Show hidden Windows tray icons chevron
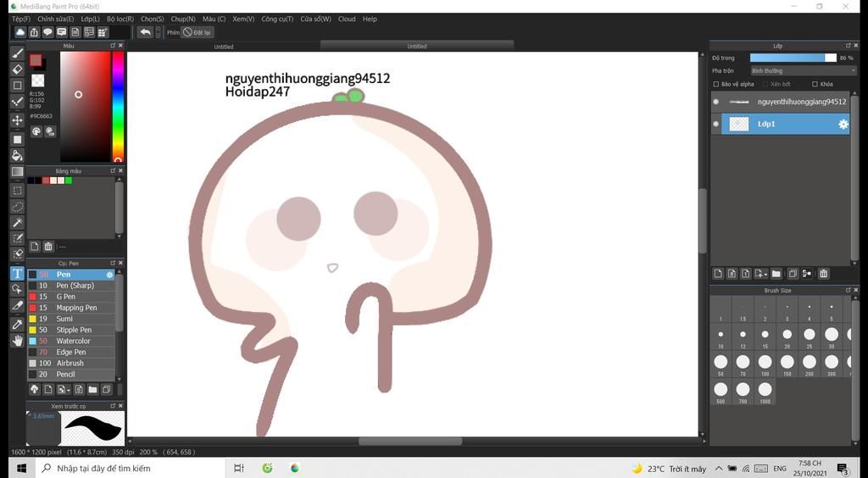 click(719, 469)
